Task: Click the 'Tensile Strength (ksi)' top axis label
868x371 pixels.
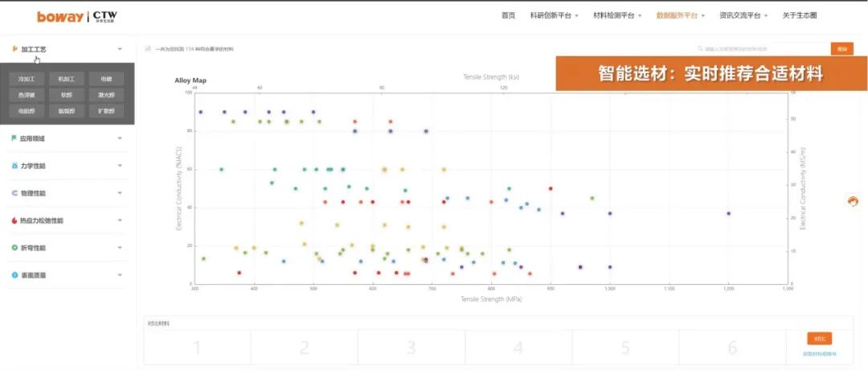Action: [x=491, y=76]
